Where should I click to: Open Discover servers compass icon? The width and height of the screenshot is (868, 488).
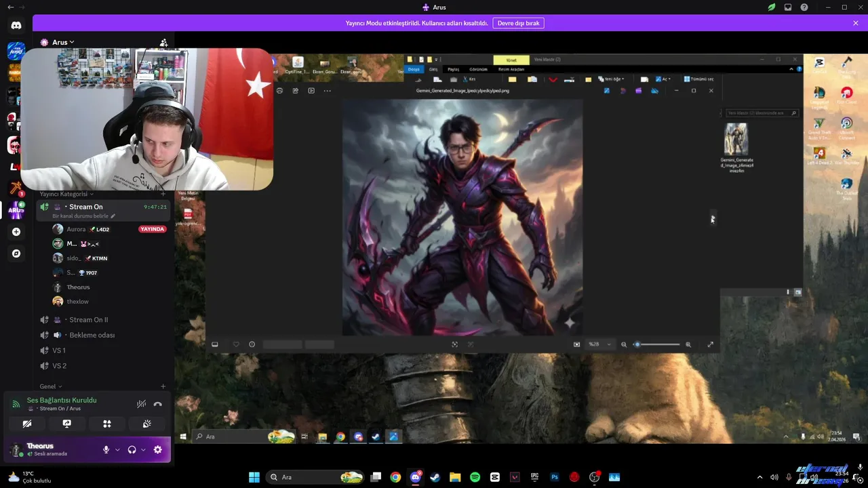point(16,253)
